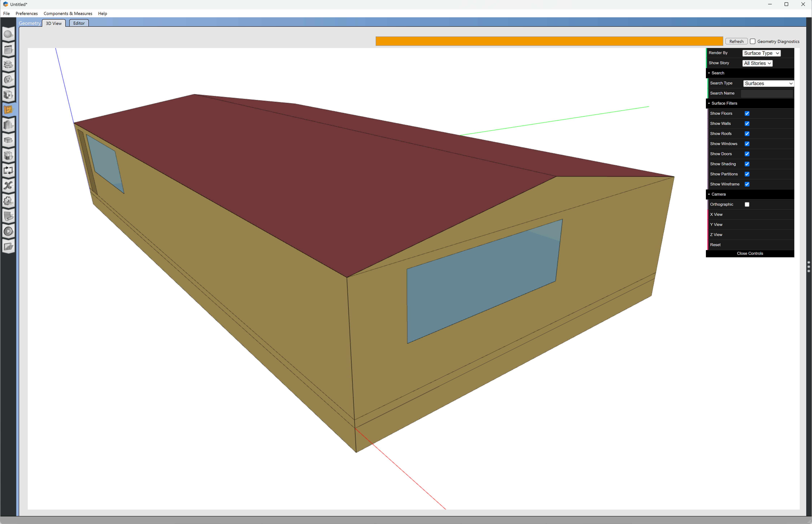The image size is (812, 524).
Task: Uncheck Show Wireframe
Action: point(747,184)
